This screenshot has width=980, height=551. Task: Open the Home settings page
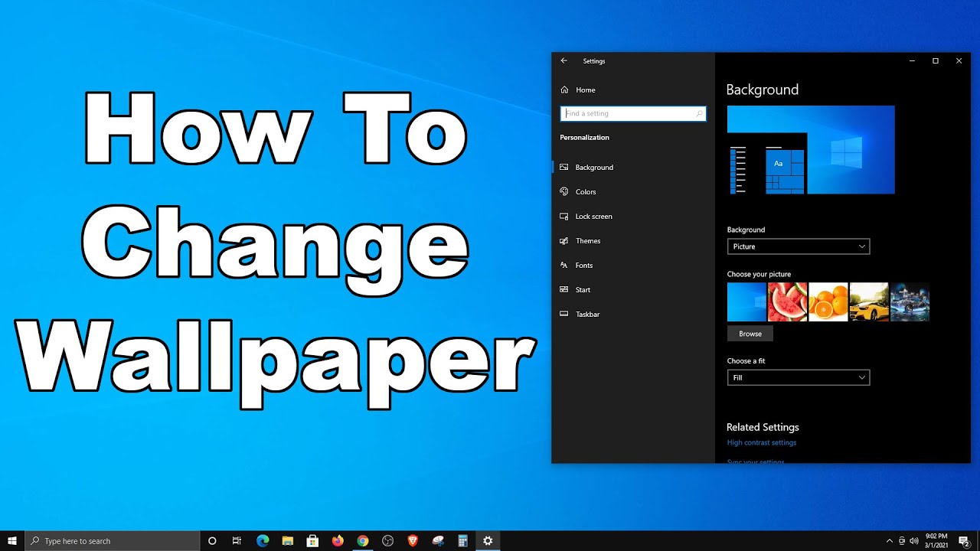[x=578, y=90]
